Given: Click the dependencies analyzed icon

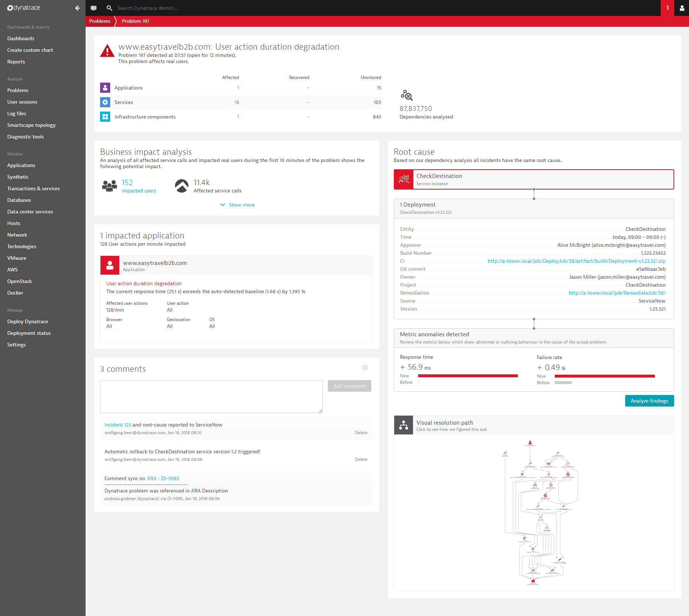Looking at the screenshot, I should [x=407, y=95].
